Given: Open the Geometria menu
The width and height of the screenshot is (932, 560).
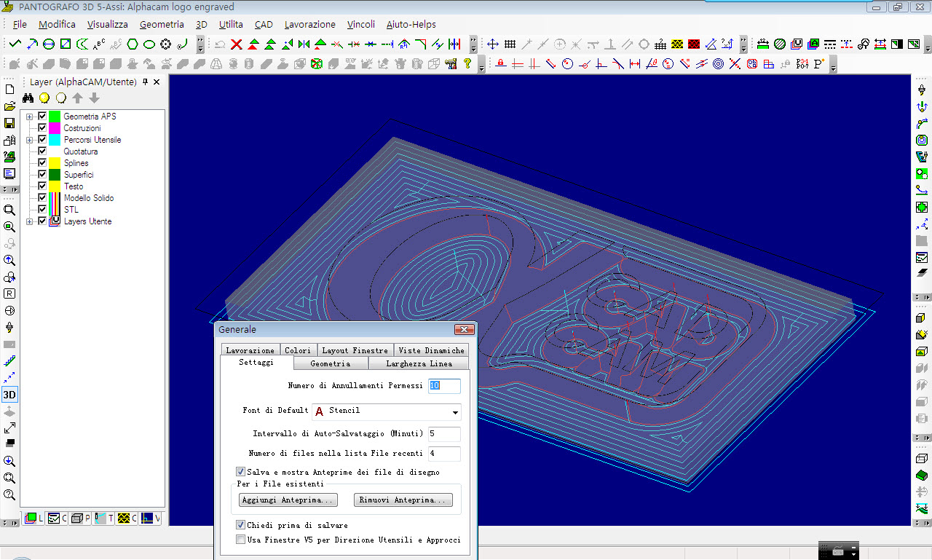Looking at the screenshot, I should click(x=162, y=24).
